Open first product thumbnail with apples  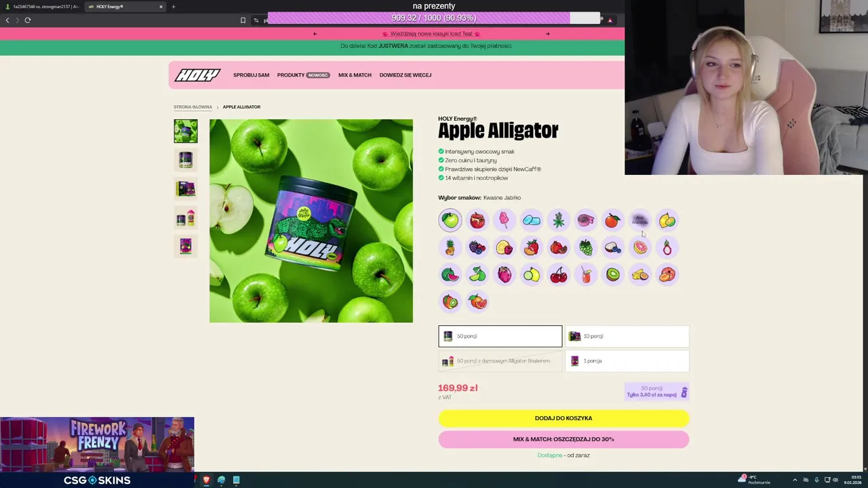coord(186,131)
